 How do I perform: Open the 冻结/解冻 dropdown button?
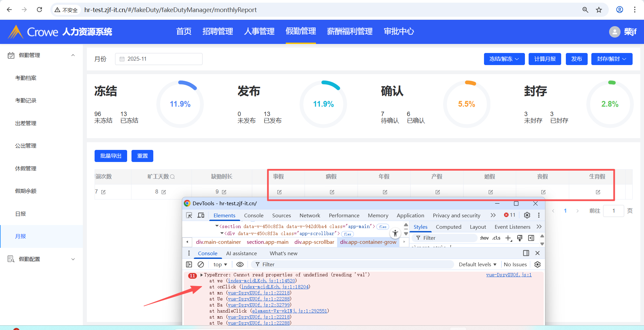click(x=504, y=59)
